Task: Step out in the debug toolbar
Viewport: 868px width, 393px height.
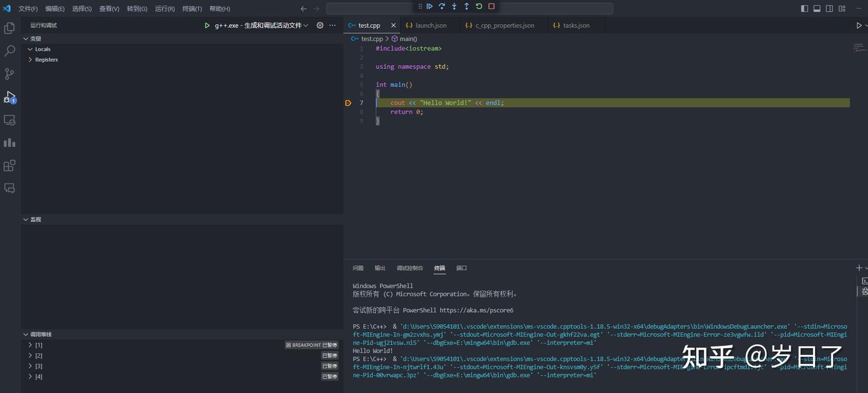Action: click(x=467, y=6)
